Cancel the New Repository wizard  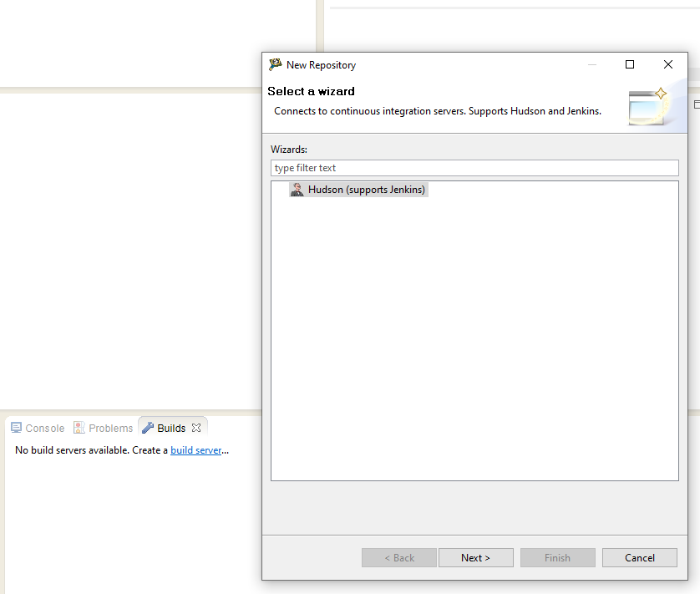(640, 558)
